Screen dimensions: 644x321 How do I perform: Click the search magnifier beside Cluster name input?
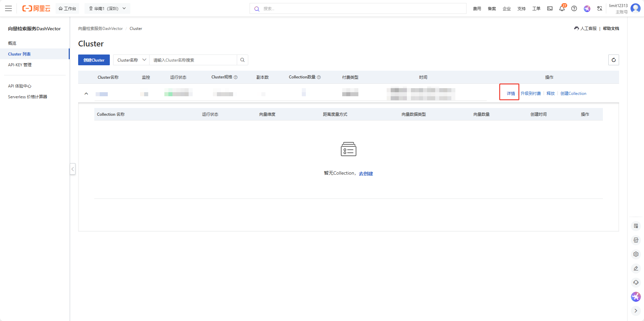coord(243,60)
